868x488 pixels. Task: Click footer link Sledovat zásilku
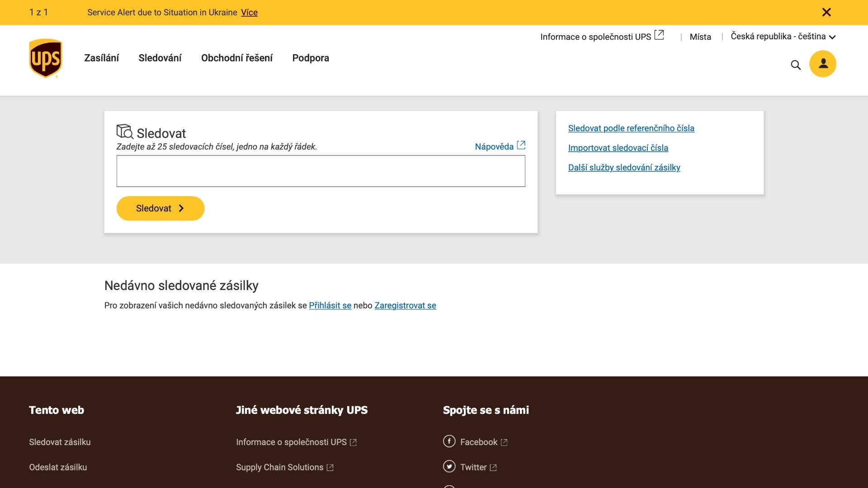pyautogui.click(x=60, y=442)
